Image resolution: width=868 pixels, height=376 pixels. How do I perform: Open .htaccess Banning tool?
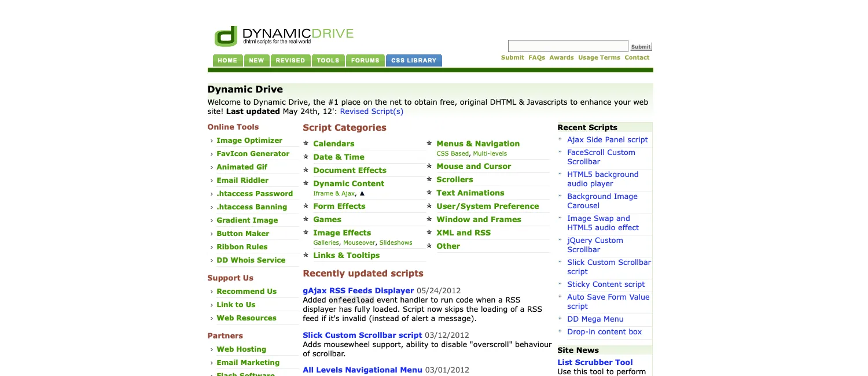tap(252, 207)
